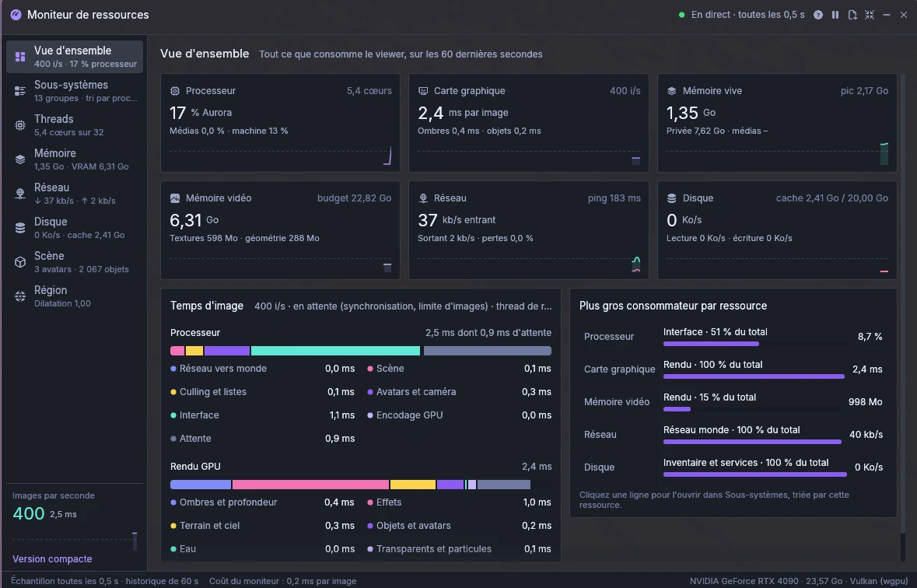Click Coût du moniteur status bar entry
Screen dimensions: 917x588
point(283,581)
